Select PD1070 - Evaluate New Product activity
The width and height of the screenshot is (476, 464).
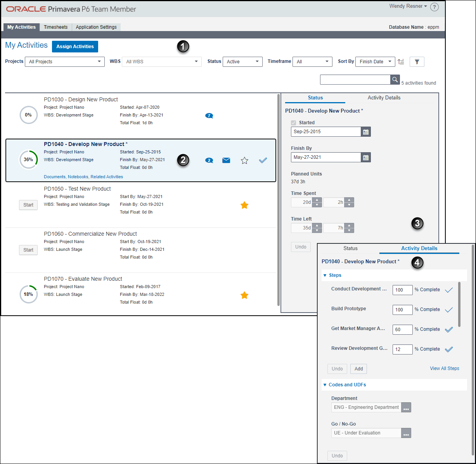141,294
